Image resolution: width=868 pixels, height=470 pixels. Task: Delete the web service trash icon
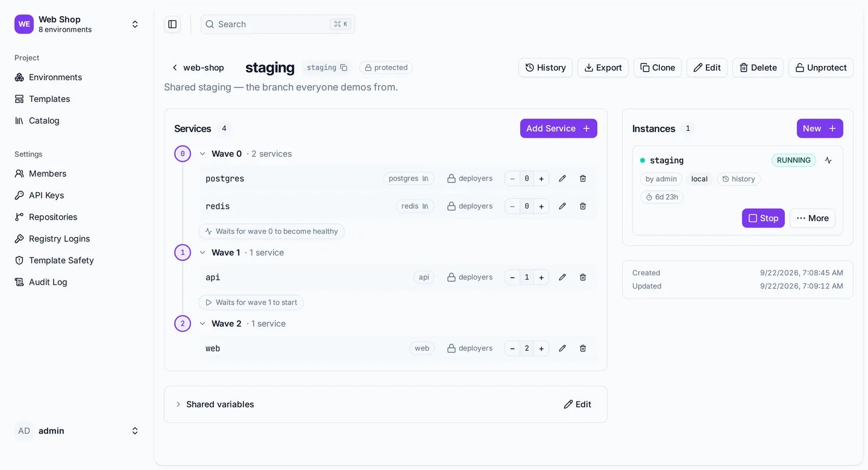583,348
